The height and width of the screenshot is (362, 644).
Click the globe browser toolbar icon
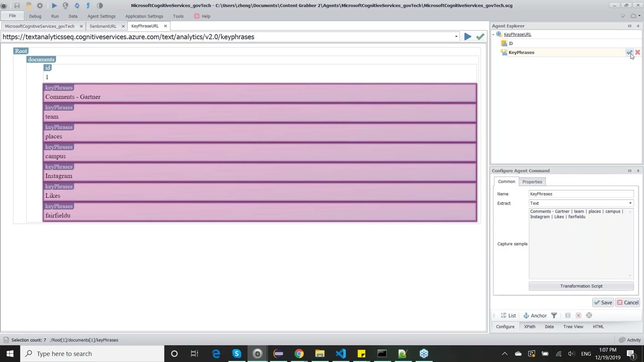pyautogui.click(x=65, y=6)
